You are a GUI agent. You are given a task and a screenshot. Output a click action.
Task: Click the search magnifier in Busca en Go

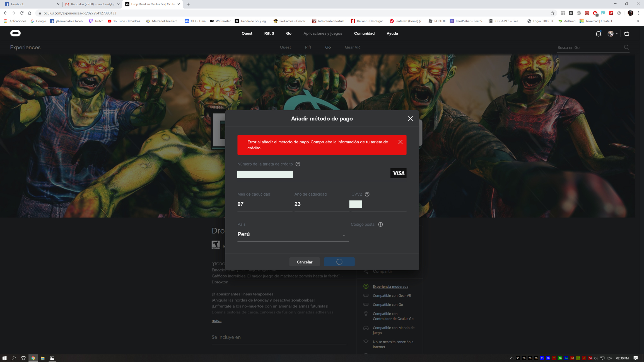click(626, 47)
